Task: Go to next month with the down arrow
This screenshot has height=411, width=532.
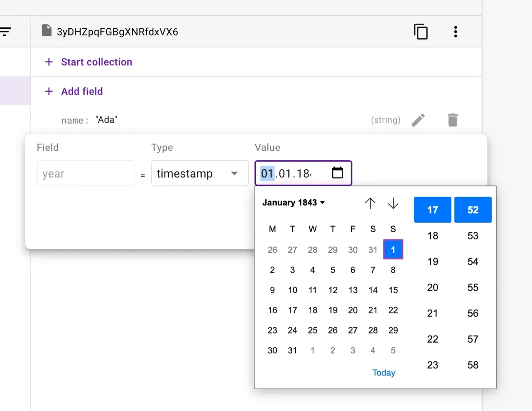Action: (x=393, y=203)
